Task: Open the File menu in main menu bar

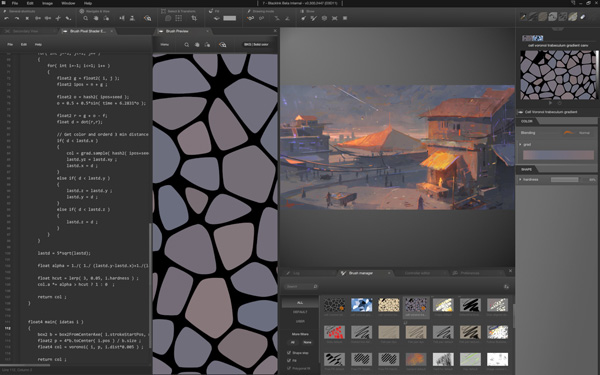Action: 15,3
